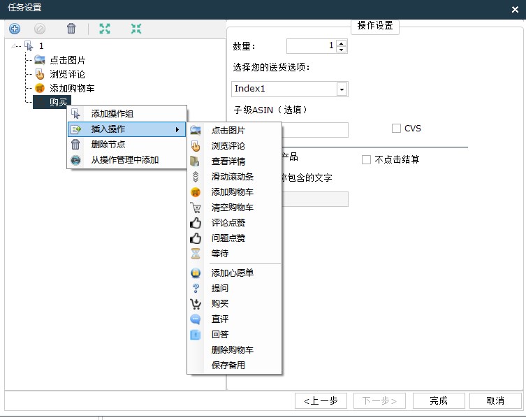Select 直评 from the submenu
Image resolution: width=526 pixels, height=420 pixels.
click(234, 319)
